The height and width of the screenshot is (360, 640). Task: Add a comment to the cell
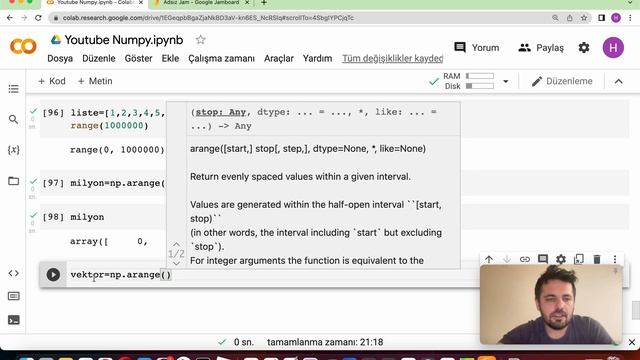[543, 259]
